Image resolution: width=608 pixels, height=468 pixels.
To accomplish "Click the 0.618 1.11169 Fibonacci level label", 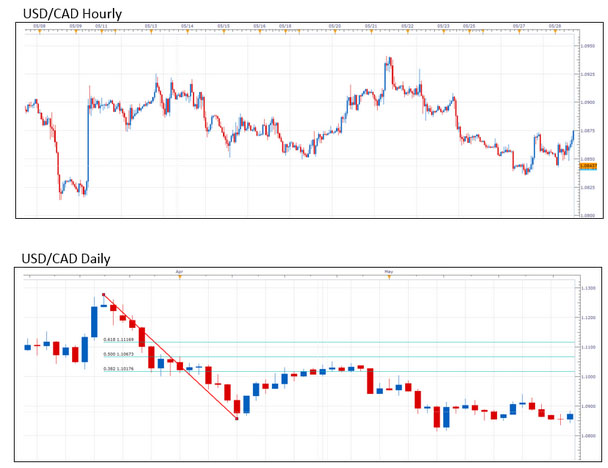I will click(119, 340).
